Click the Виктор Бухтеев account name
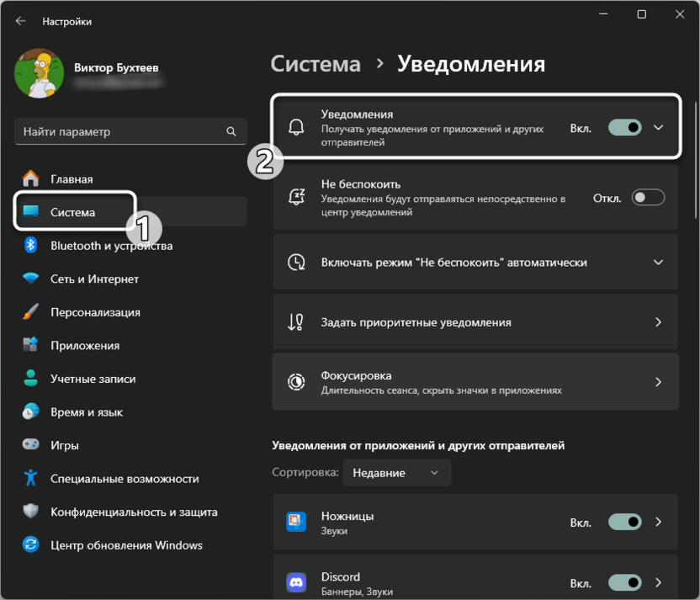The height and width of the screenshot is (600, 700). pos(116,67)
